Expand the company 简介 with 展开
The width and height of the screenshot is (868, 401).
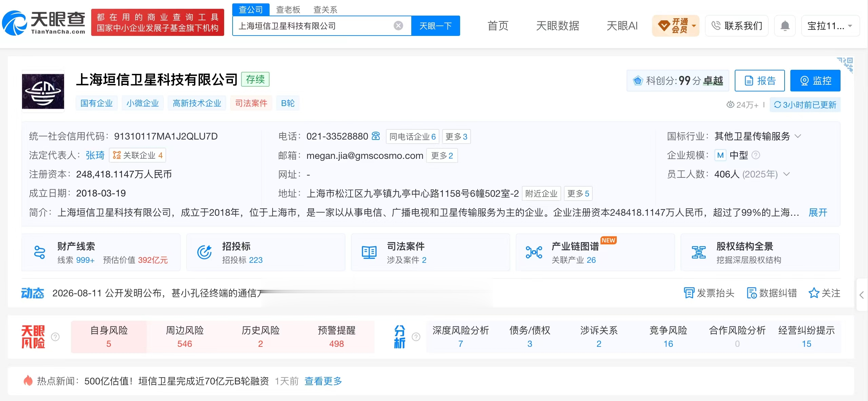pyautogui.click(x=818, y=212)
